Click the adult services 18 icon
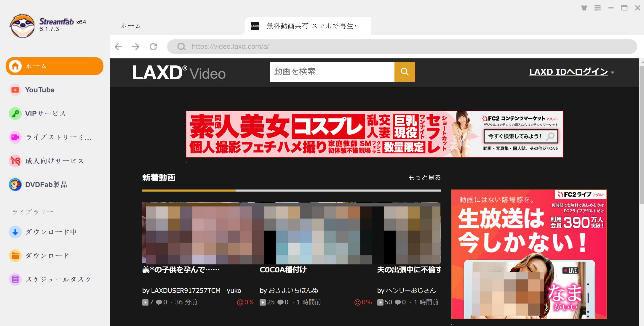 [15, 161]
